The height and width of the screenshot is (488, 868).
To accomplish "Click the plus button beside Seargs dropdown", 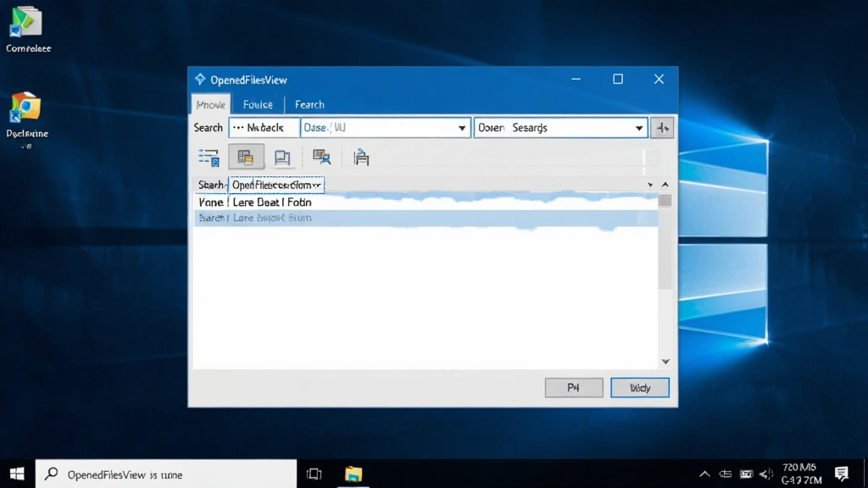I will pyautogui.click(x=662, y=128).
